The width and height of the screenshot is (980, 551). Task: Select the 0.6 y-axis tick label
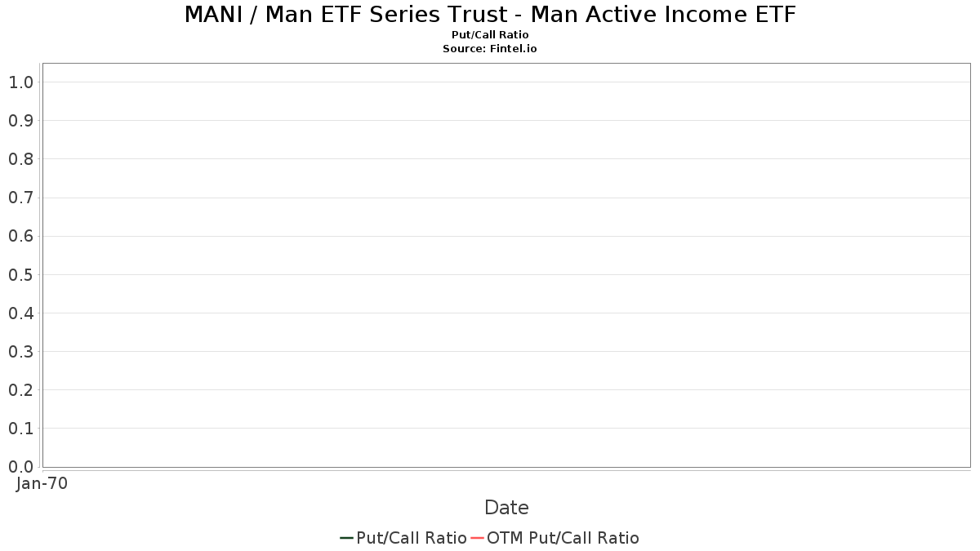20,236
